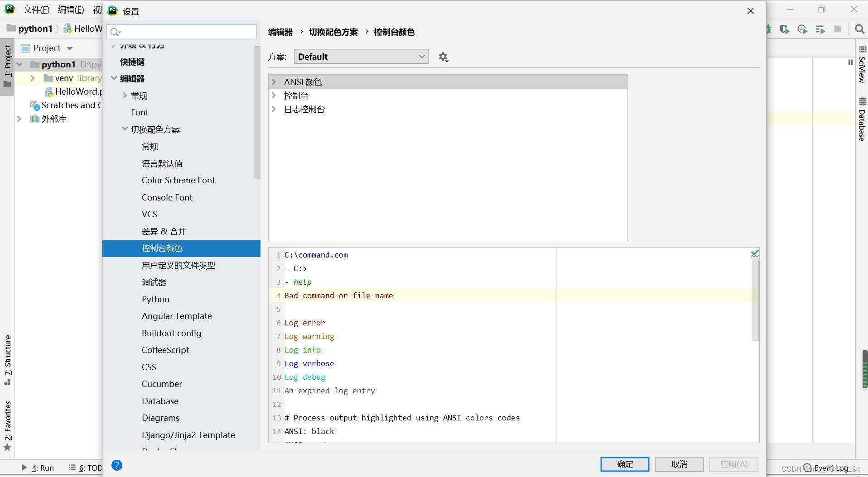
Task: Click 切换配色方案 in the breadcrumb
Action: click(x=333, y=32)
